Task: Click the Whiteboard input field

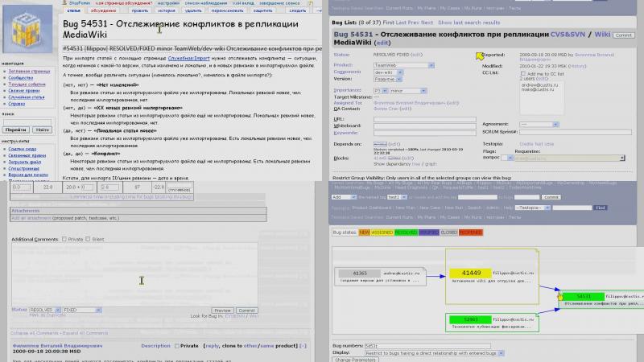Action: pyautogui.click(x=425, y=126)
